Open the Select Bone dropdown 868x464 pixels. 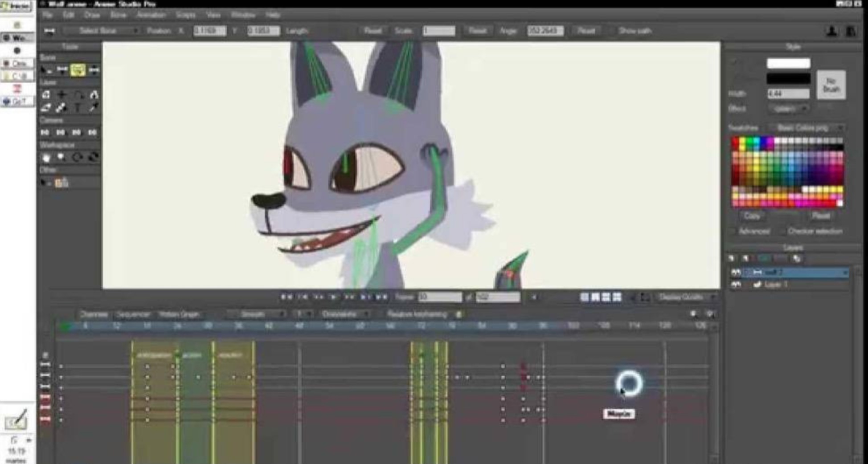click(x=101, y=31)
